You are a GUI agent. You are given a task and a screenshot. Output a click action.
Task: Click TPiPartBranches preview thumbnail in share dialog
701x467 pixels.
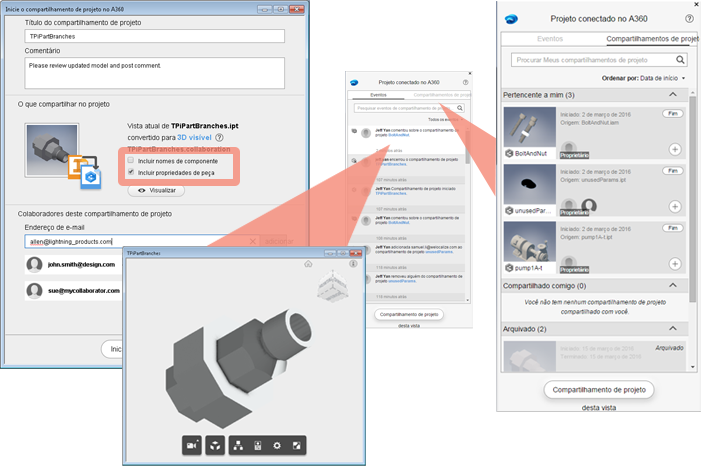point(52,150)
